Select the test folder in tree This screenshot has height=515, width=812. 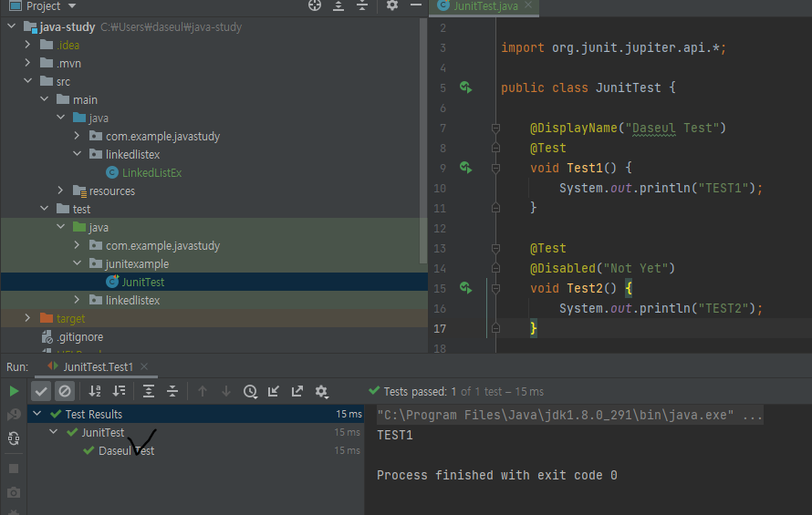pyautogui.click(x=74, y=209)
